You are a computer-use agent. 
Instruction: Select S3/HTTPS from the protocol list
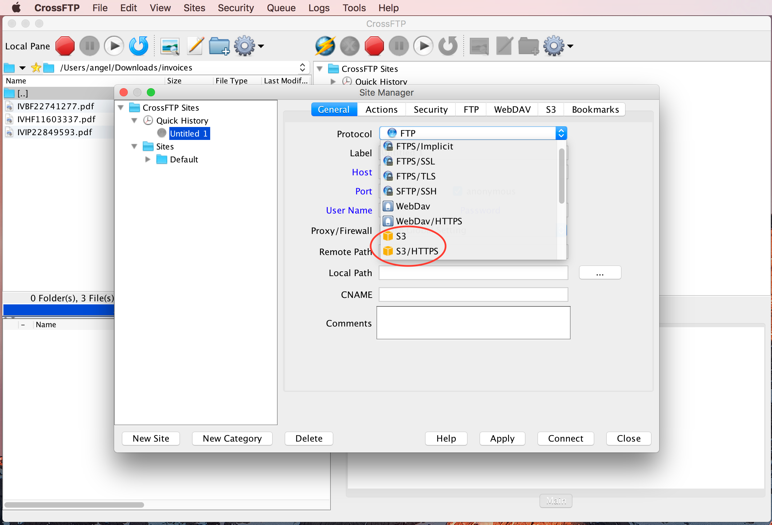tap(416, 251)
